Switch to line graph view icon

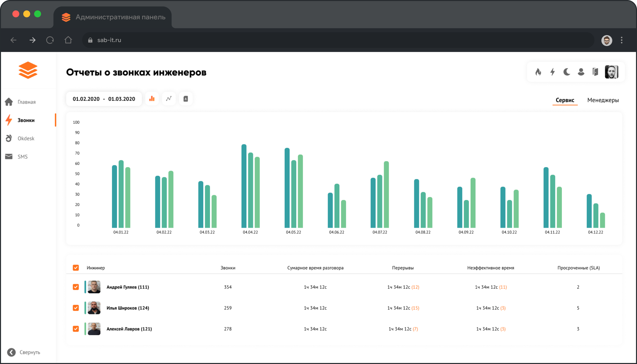click(169, 99)
